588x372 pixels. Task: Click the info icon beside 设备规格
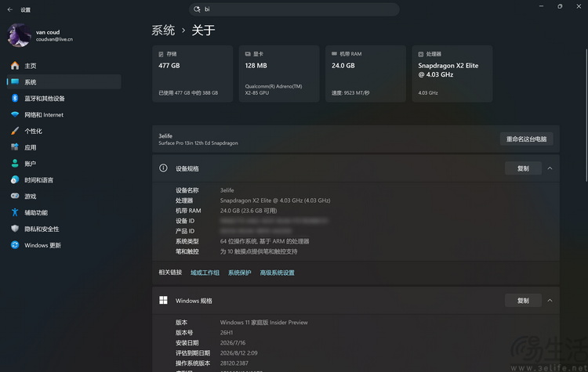coord(163,168)
